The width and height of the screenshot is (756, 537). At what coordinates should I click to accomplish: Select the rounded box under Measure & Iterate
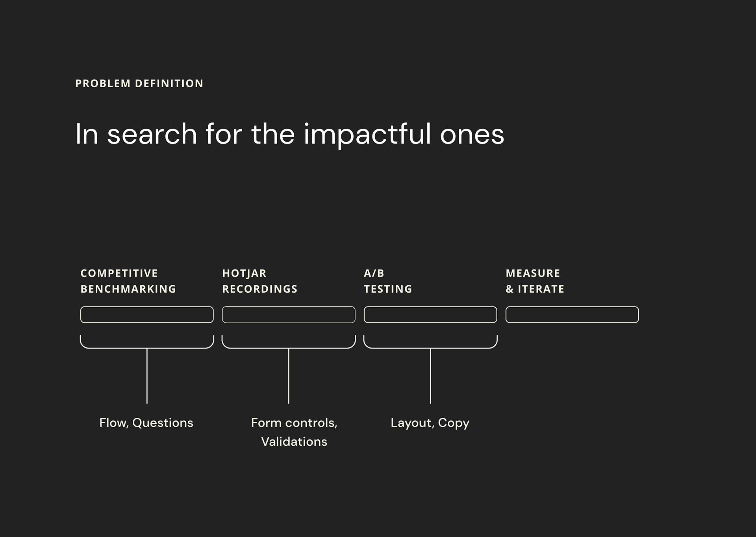click(572, 315)
